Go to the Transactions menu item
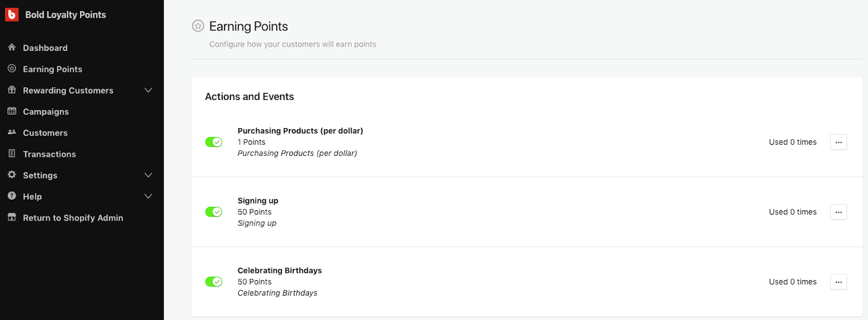Viewport: 868px width, 320px height. click(49, 154)
